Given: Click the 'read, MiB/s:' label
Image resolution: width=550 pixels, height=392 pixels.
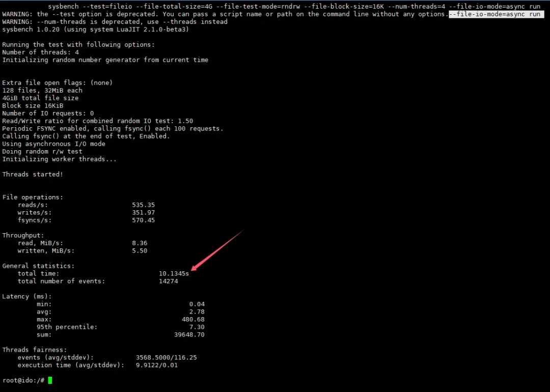Looking at the screenshot, I should point(40,243).
